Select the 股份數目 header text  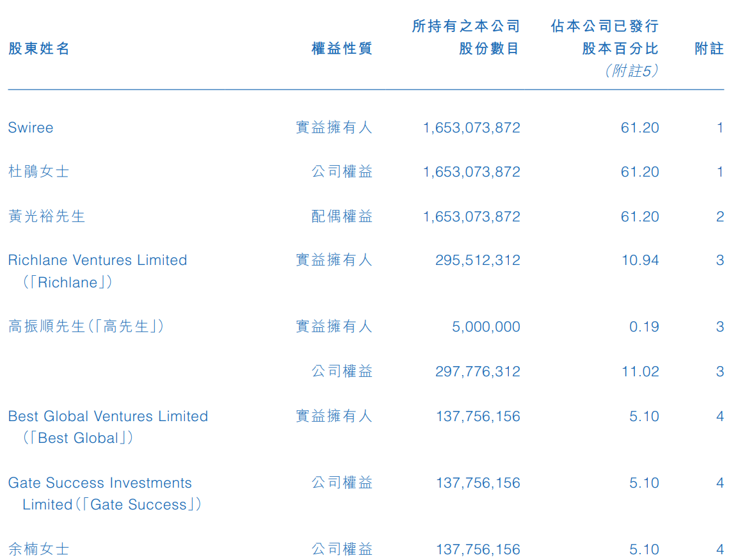tap(489, 49)
